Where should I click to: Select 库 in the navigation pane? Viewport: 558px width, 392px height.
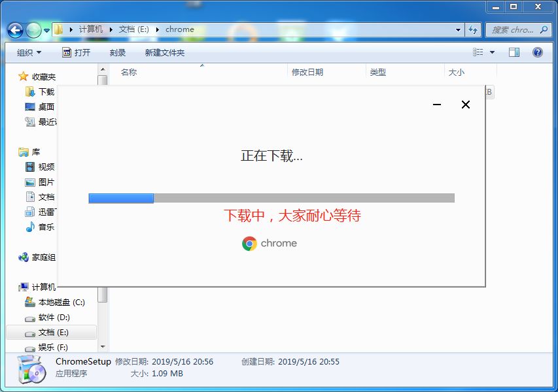35,152
